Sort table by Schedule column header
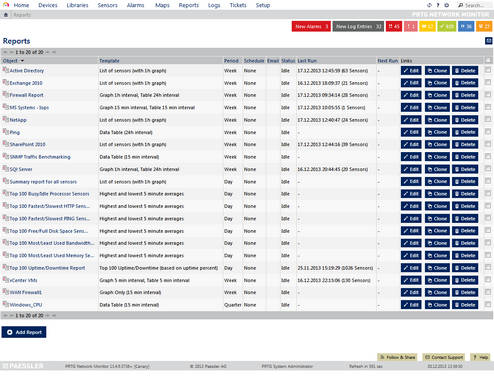494x390 pixels. (x=254, y=61)
